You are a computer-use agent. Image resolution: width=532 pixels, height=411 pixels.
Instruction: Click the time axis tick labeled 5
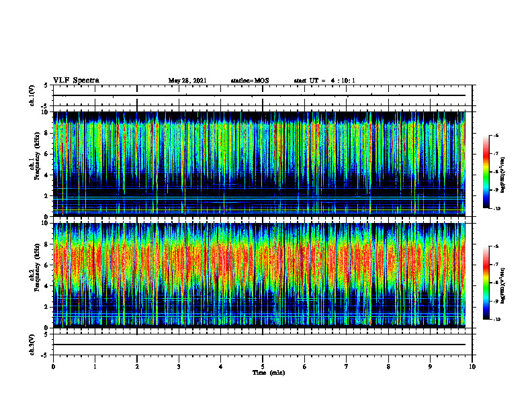263,367
